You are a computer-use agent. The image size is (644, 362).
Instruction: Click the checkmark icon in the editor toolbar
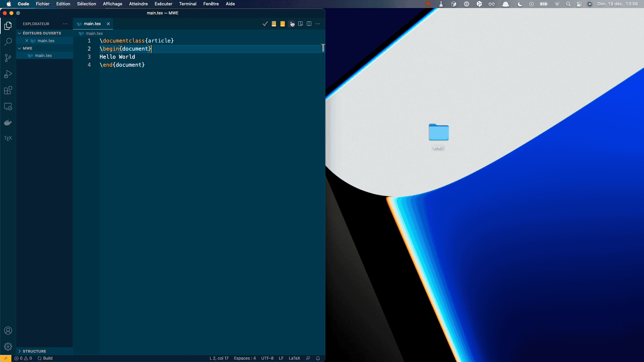pyautogui.click(x=265, y=24)
